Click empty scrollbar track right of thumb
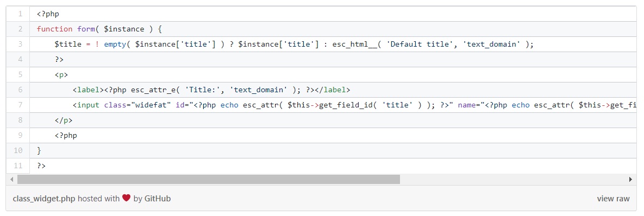 pyautogui.click(x=512, y=180)
